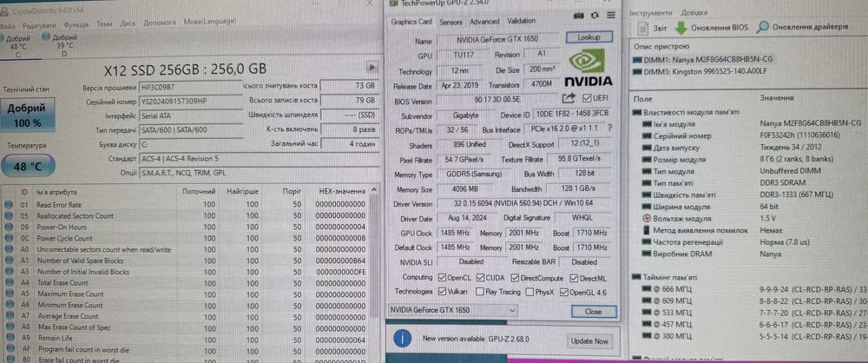Toggle the PhysX checkbox
The width and height of the screenshot is (868, 363).
tap(529, 292)
